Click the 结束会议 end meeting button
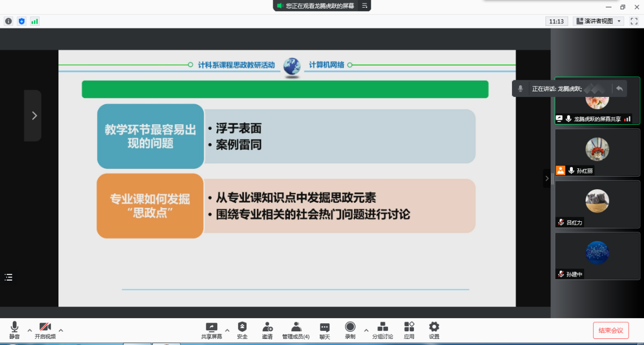 [x=610, y=330]
